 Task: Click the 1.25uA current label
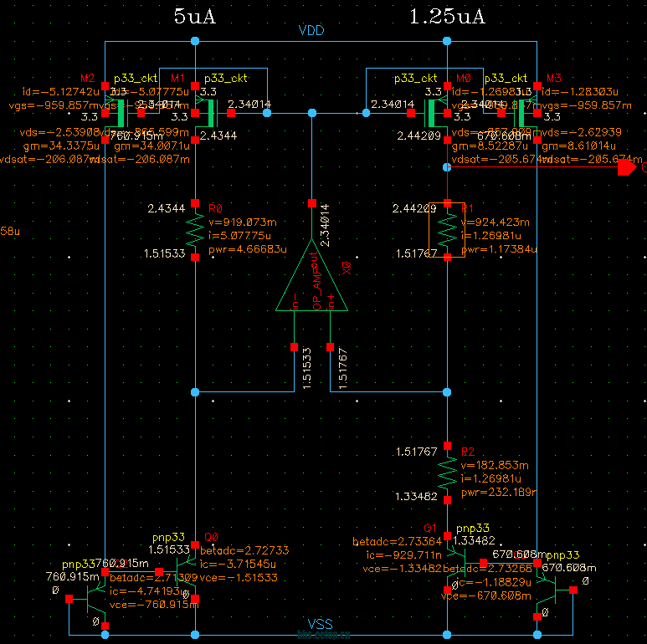point(447,17)
